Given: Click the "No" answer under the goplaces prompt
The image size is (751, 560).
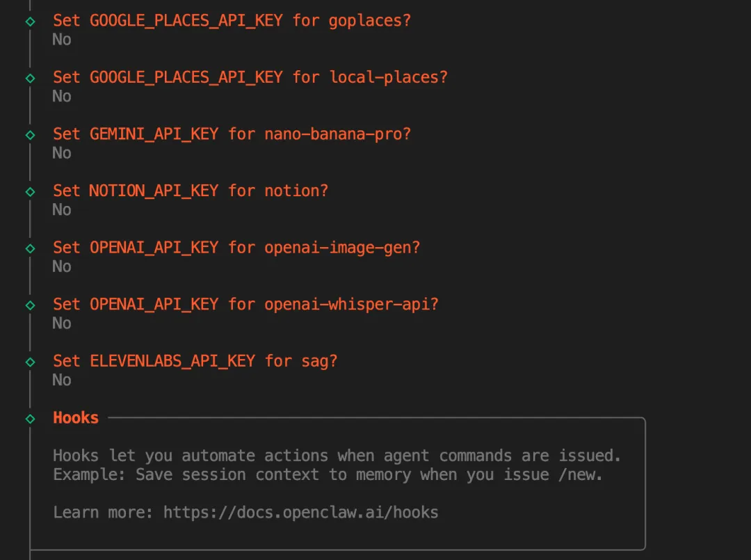Looking at the screenshot, I should pos(62,40).
